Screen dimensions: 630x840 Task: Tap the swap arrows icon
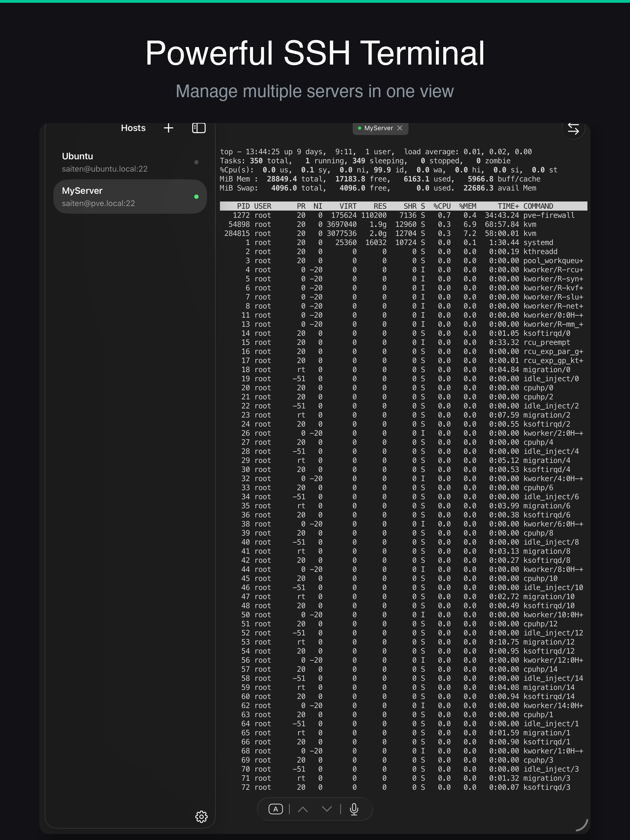[573, 129]
